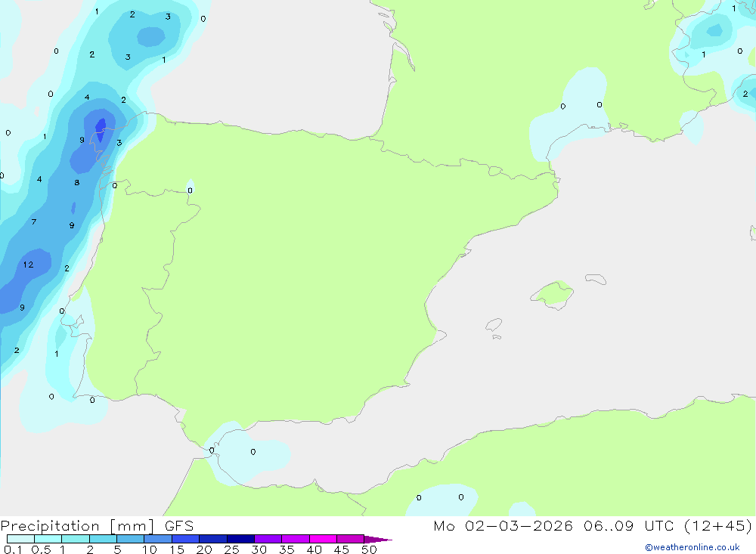This screenshot has width=756, height=554.
Task: Click the '12' precipitation value on the map
Action: 29,265
